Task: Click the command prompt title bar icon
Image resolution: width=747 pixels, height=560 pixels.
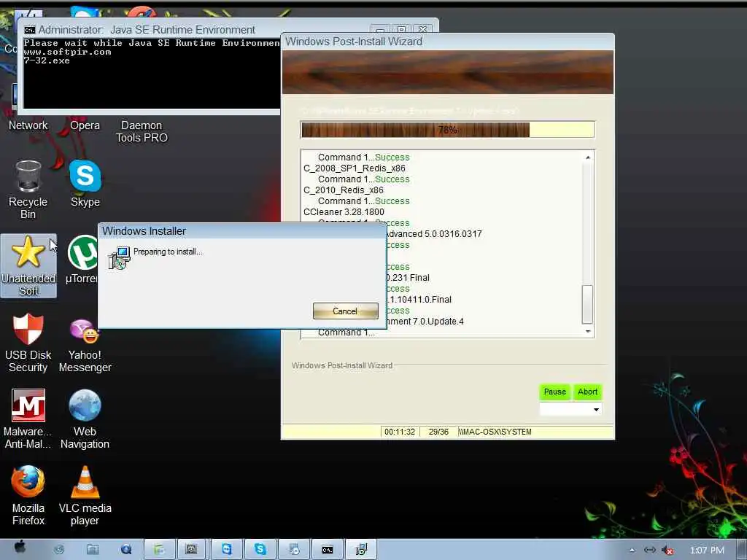Action: [x=29, y=29]
